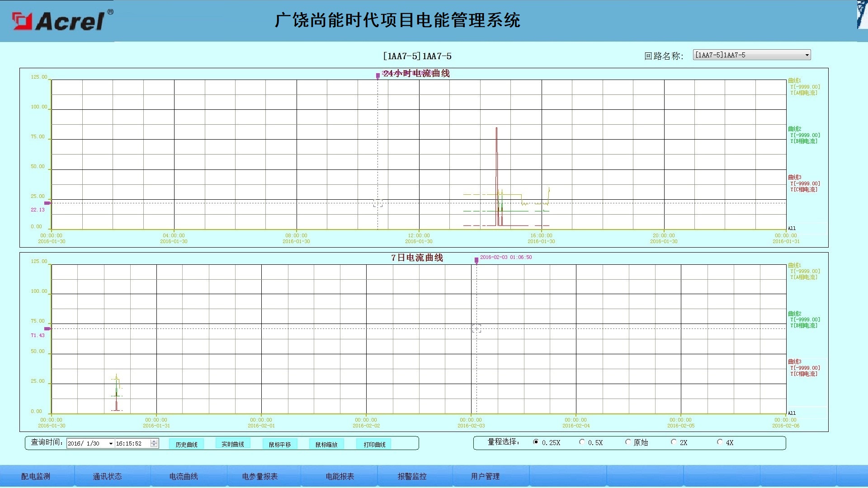Click 曲线3 C相电流 legend in top chart

[803, 183]
